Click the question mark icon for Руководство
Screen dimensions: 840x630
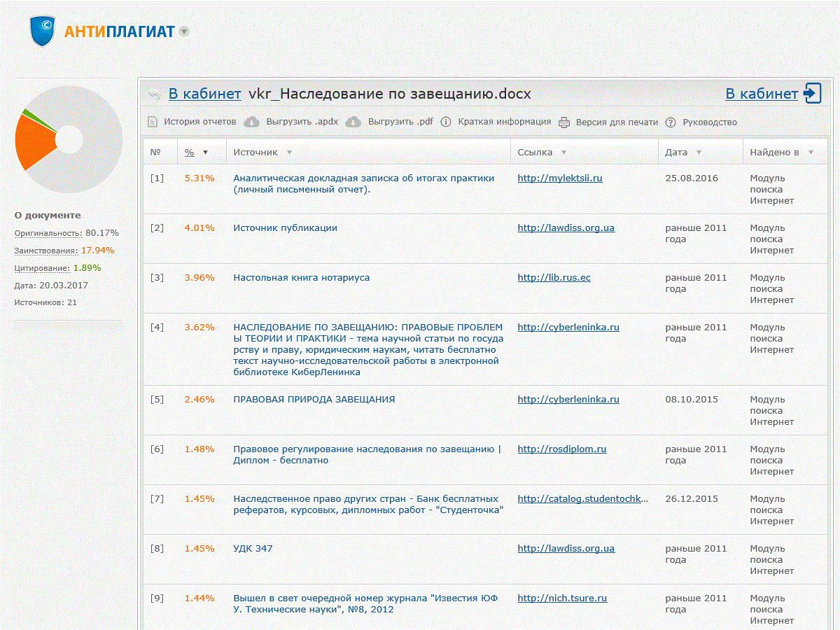(x=671, y=122)
